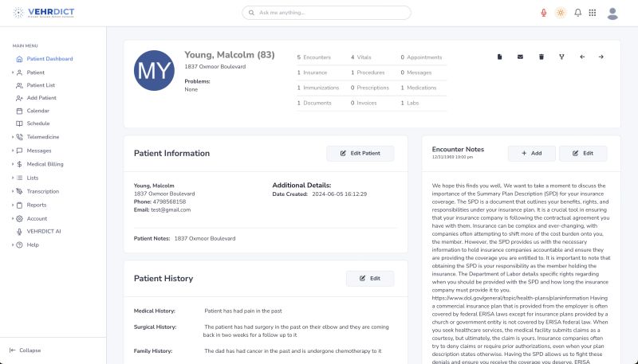Go to next patient with right arrow

click(x=601, y=57)
